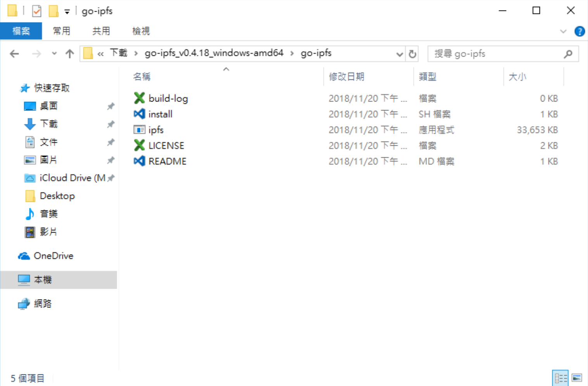Click go-ipfs segment in the address bar
Screen dimensions: 588x386
point(316,53)
